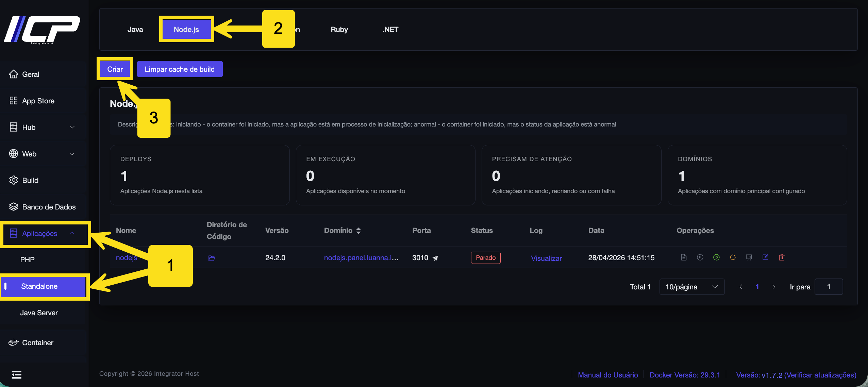This screenshot has height=387, width=868.
Task: Click the ICP logo
Action: pos(42,30)
